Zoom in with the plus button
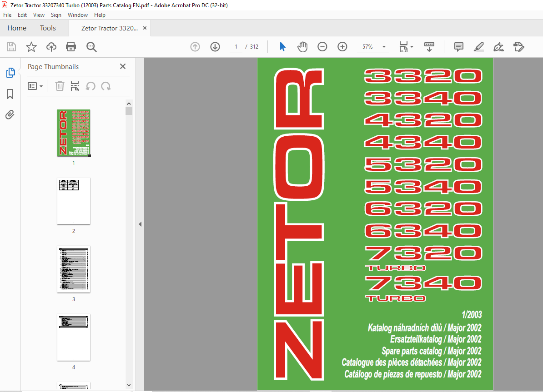543x392 pixels. [x=342, y=47]
